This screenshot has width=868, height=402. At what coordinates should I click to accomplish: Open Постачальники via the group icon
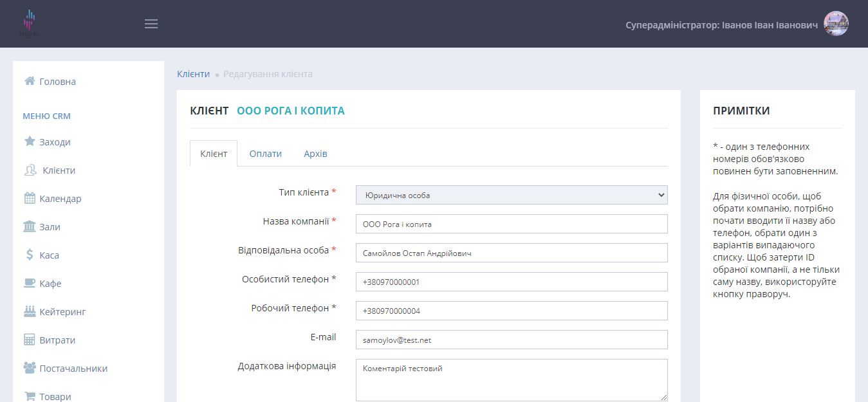coord(30,368)
